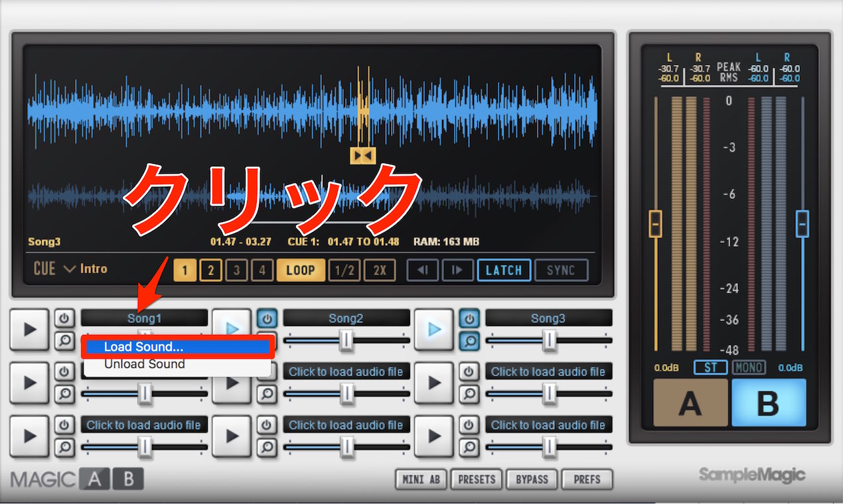843x504 pixels.
Task: Open the CUE preset dropdown showing Intro
Action: point(70,269)
